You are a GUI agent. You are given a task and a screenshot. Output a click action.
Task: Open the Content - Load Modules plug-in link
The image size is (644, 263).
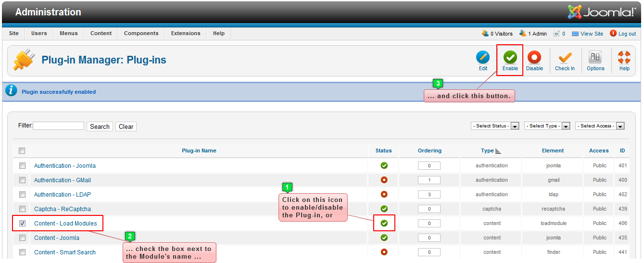click(65, 223)
